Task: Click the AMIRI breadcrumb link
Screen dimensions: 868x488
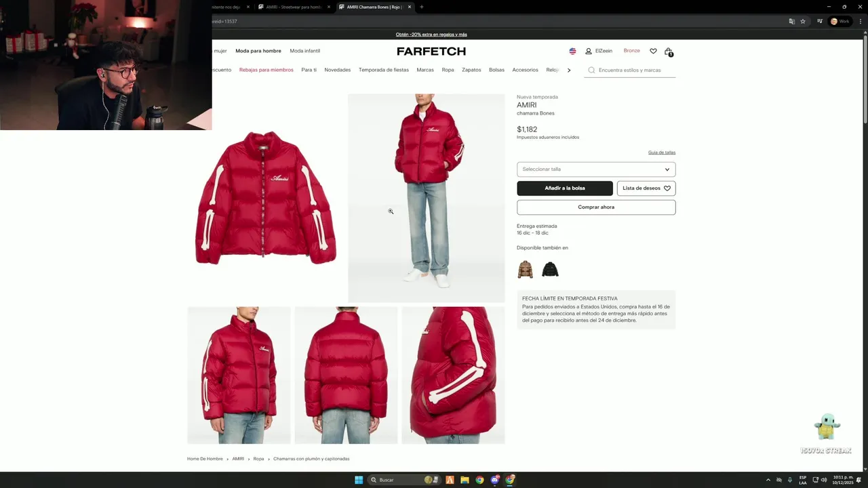Action: [x=238, y=459]
